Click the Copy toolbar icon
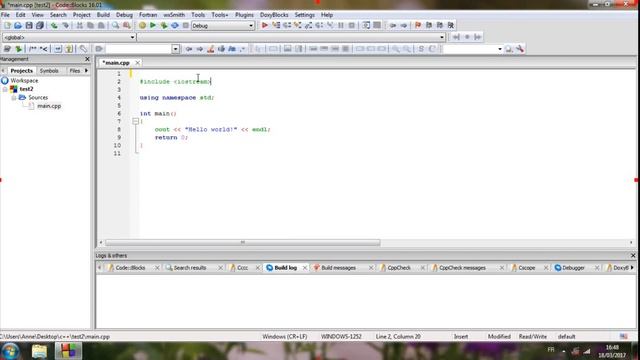 click(x=90, y=25)
